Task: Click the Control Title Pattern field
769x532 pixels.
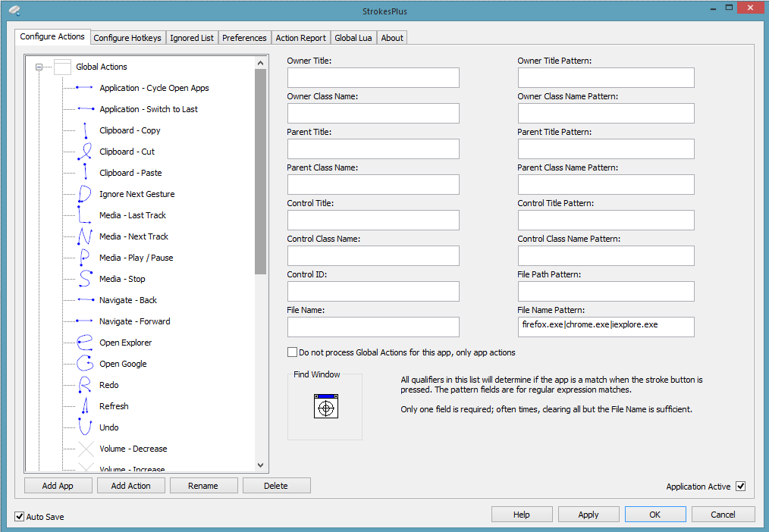Action: click(606, 220)
